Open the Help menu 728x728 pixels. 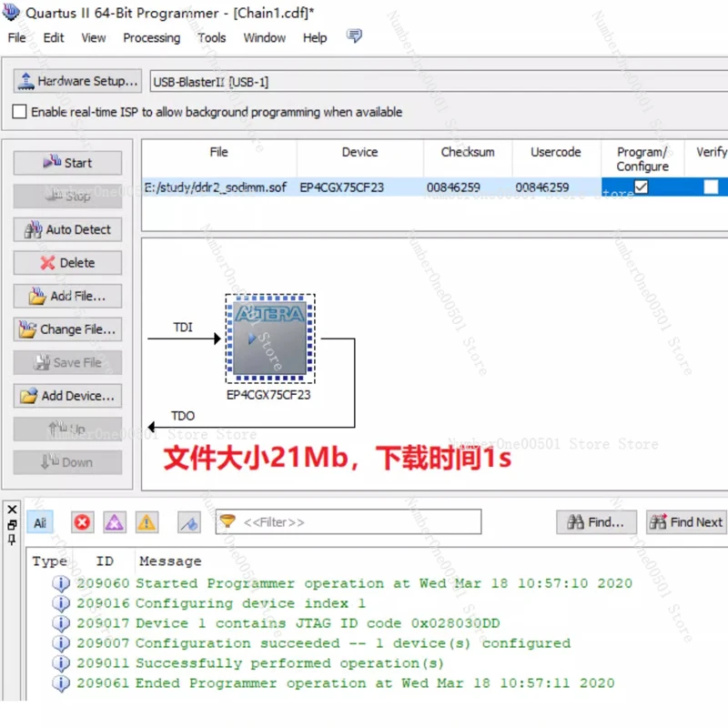click(x=315, y=37)
